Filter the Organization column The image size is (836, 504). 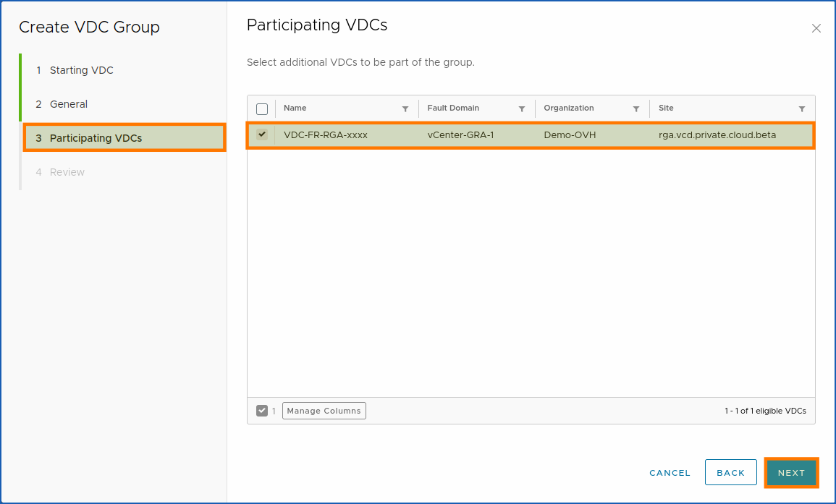click(636, 108)
